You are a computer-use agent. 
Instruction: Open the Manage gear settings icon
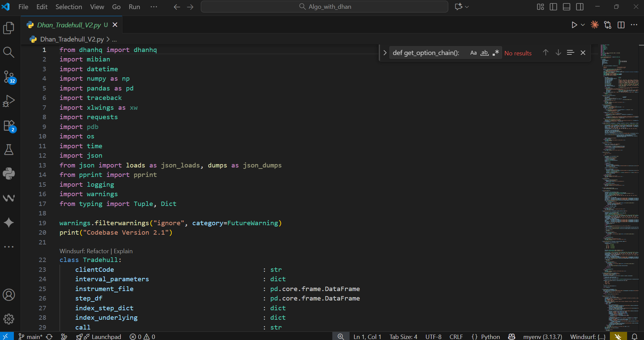coord(9,319)
